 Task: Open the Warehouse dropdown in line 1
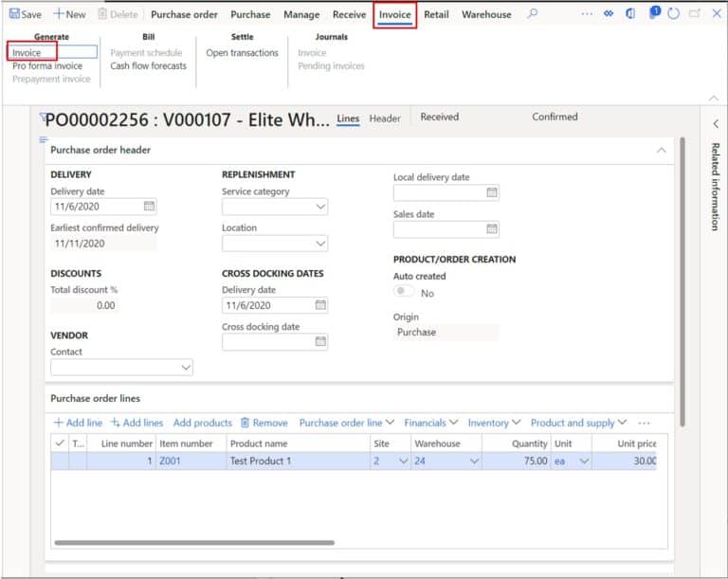pos(474,461)
